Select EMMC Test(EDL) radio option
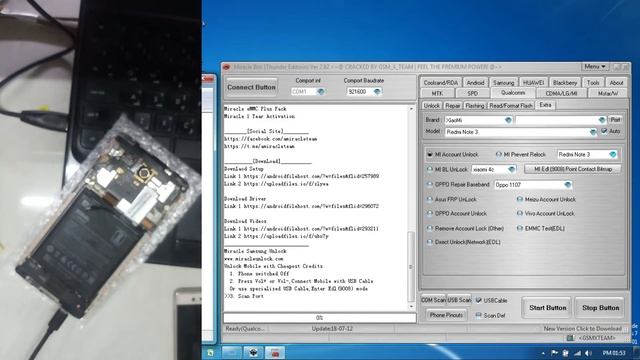The width and height of the screenshot is (640, 360). pyautogui.click(x=520, y=229)
